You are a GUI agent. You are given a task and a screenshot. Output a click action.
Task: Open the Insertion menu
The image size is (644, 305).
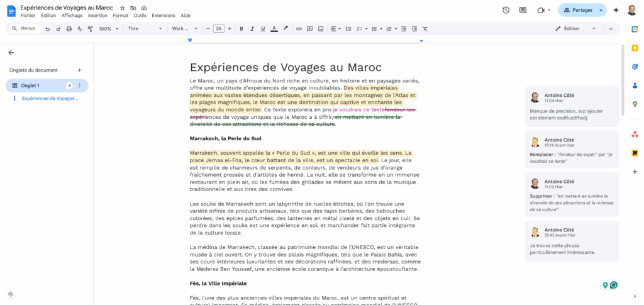[97, 16]
